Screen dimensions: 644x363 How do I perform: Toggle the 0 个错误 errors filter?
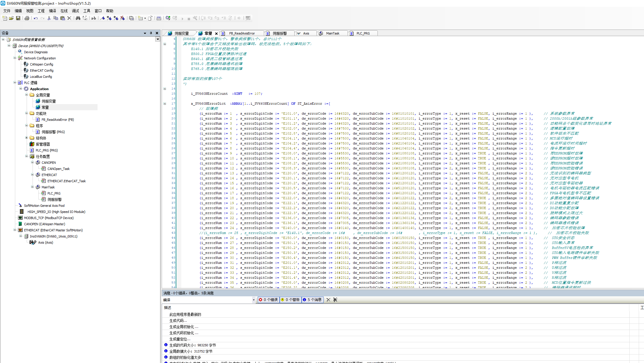[x=268, y=300]
